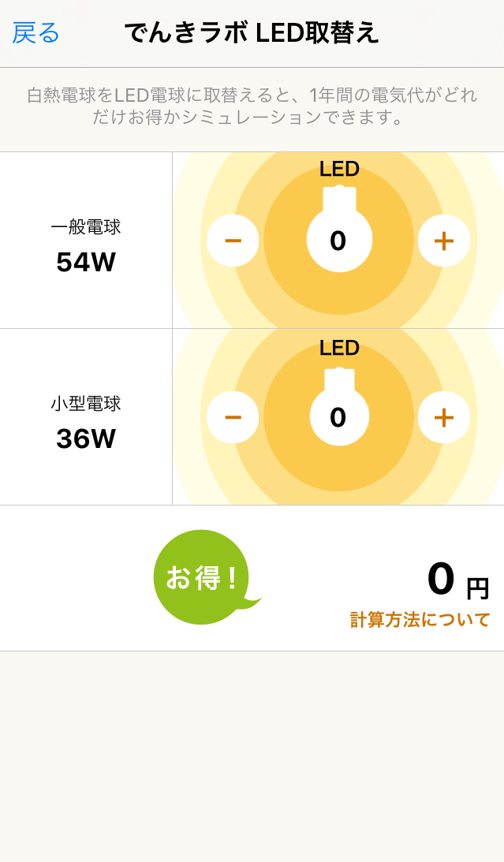
Task: Tap the savings amount number 0
Action: pyautogui.click(x=441, y=579)
